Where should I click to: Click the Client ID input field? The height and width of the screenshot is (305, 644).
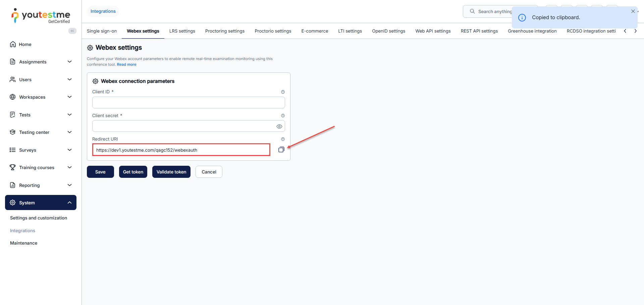pos(188,103)
